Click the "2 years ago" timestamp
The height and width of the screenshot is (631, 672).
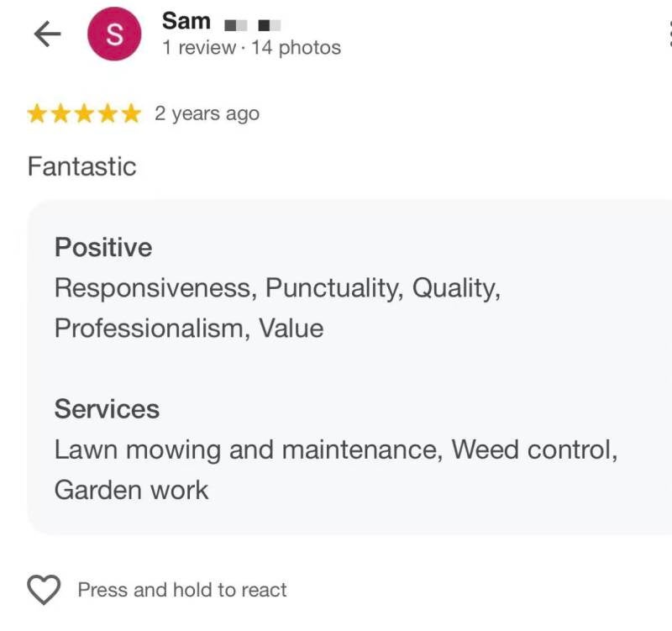(x=207, y=114)
